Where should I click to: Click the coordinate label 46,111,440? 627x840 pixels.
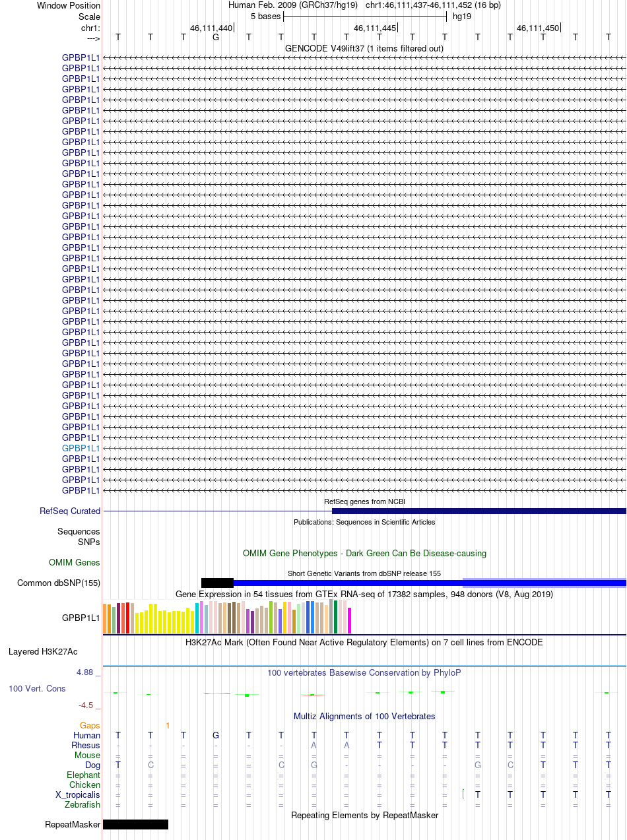click(211, 28)
